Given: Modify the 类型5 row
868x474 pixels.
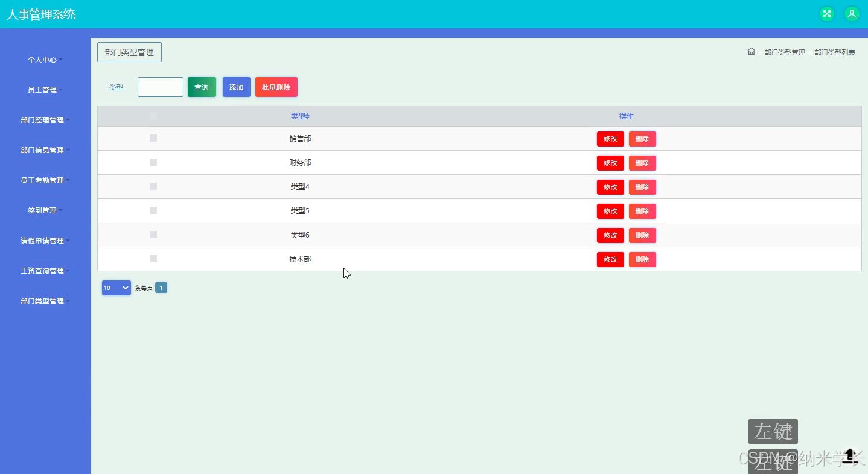Looking at the screenshot, I should click(610, 211).
